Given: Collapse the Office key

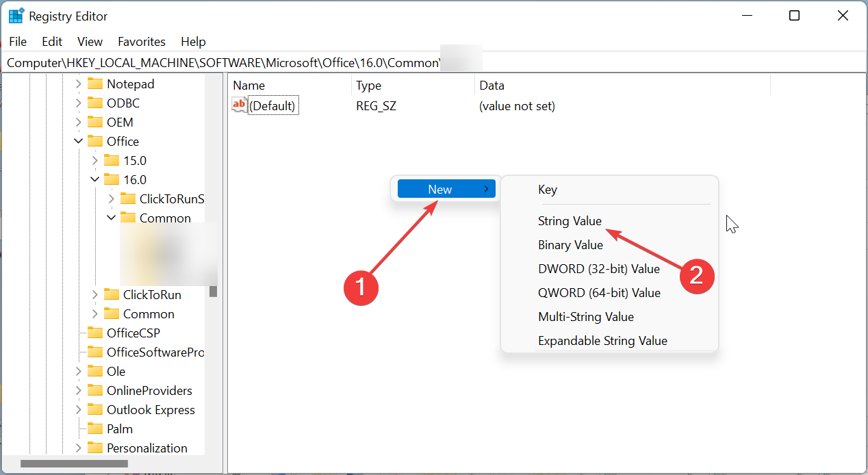Looking at the screenshot, I should (78, 141).
